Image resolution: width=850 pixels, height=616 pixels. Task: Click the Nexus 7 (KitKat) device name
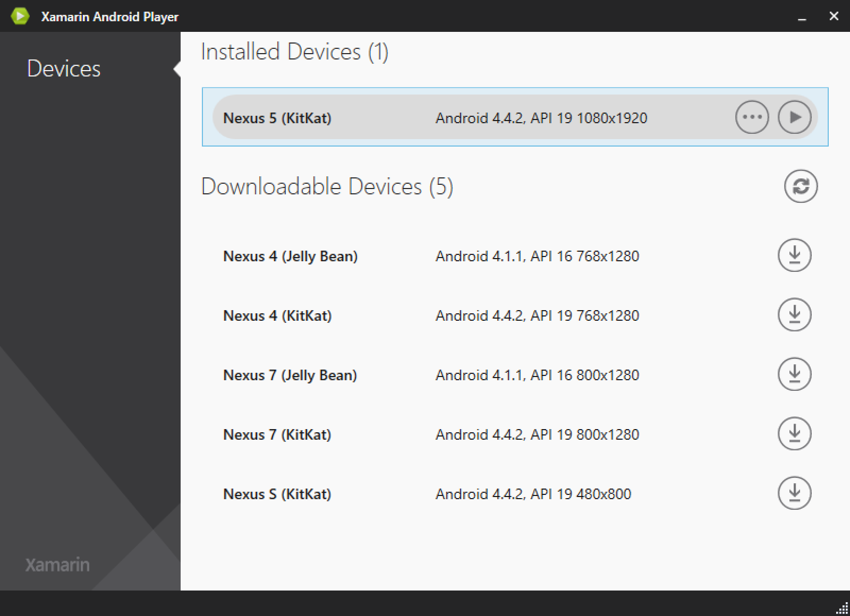277,435
